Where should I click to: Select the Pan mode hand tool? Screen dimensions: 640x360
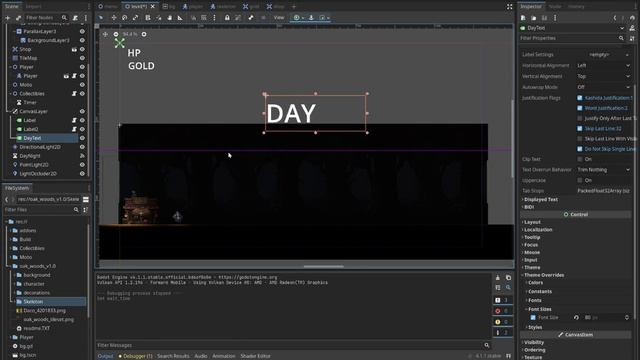coord(169,18)
